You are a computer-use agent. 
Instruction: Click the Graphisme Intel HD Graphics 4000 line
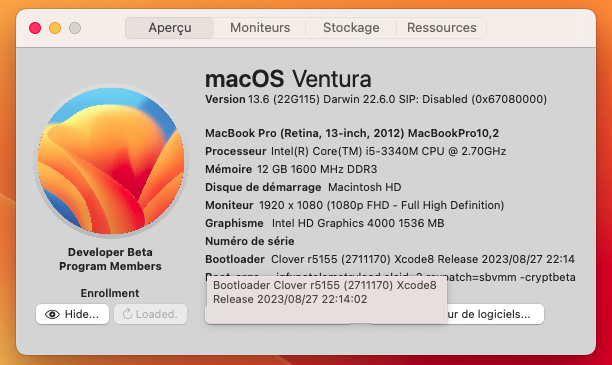(325, 223)
